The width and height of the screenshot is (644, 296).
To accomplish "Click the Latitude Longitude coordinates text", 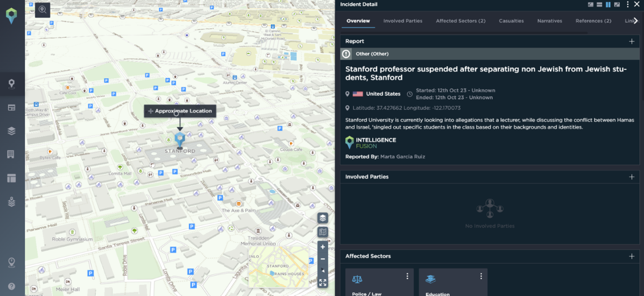I will 407,108.
